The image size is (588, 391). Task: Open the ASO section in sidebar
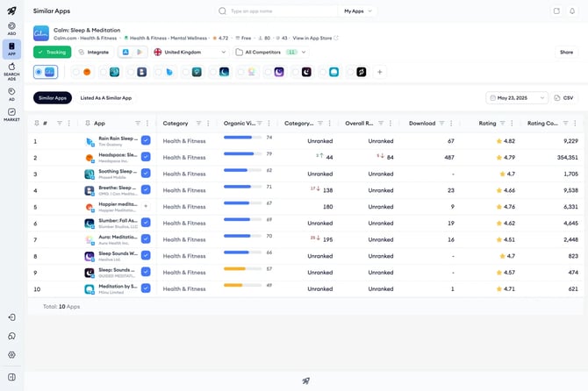[x=11, y=28]
